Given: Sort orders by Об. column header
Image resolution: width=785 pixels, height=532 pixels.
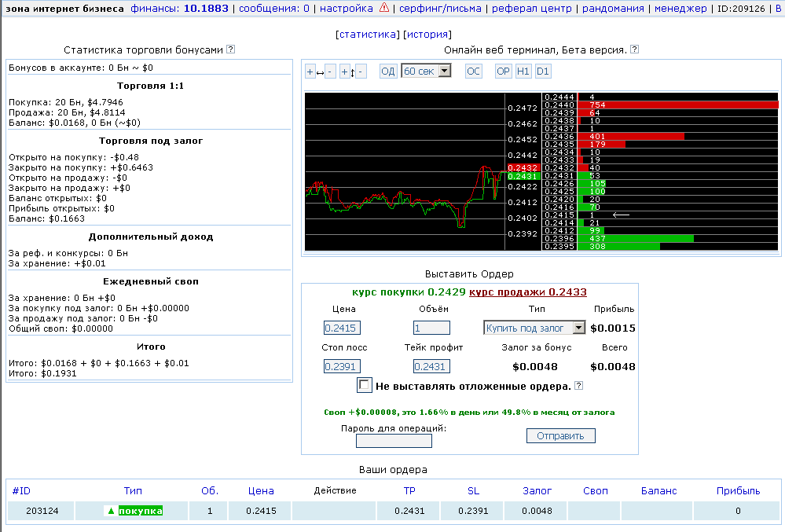Looking at the screenshot, I should tap(210, 491).
